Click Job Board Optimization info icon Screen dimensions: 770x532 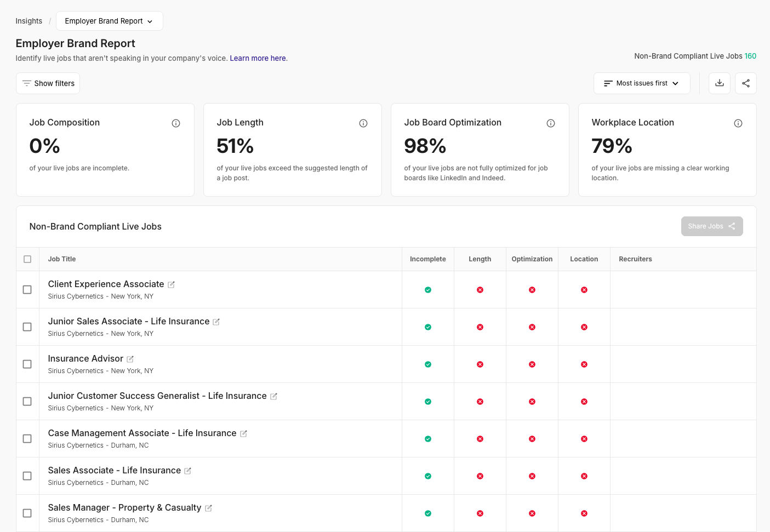click(551, 123)
